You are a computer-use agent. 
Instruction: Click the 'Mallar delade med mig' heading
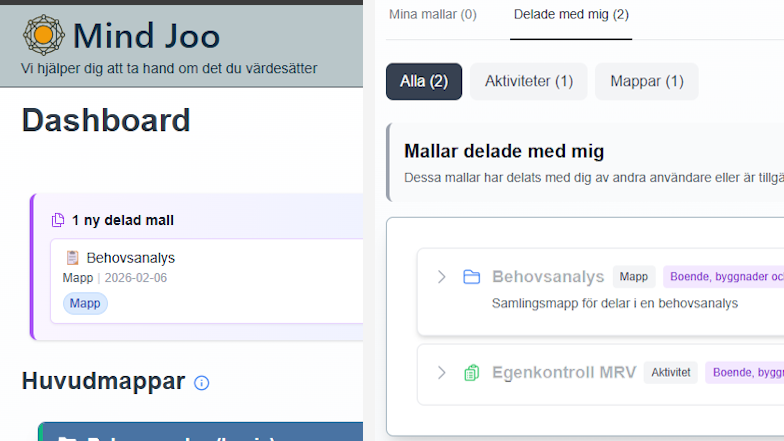[504, 151]
